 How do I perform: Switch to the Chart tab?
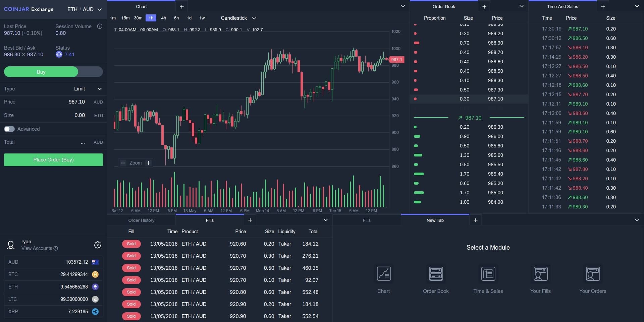(141, 6)
